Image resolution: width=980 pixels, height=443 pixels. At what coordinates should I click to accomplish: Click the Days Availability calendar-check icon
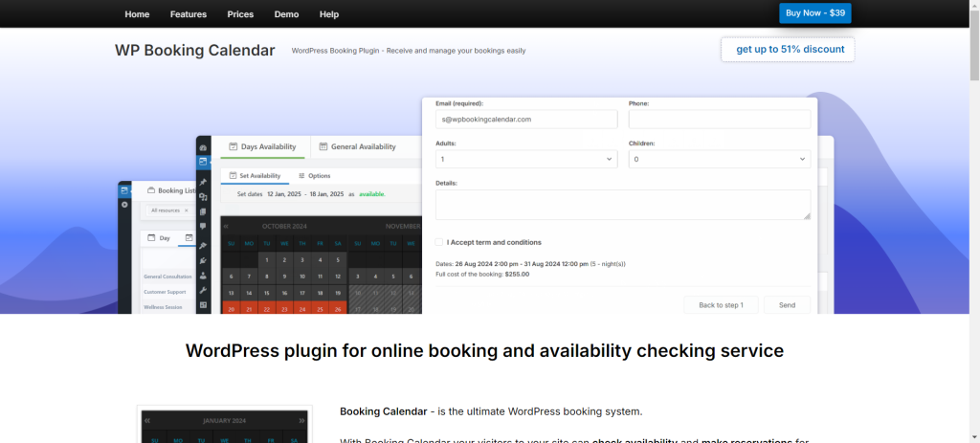click(x=234, y=146)
